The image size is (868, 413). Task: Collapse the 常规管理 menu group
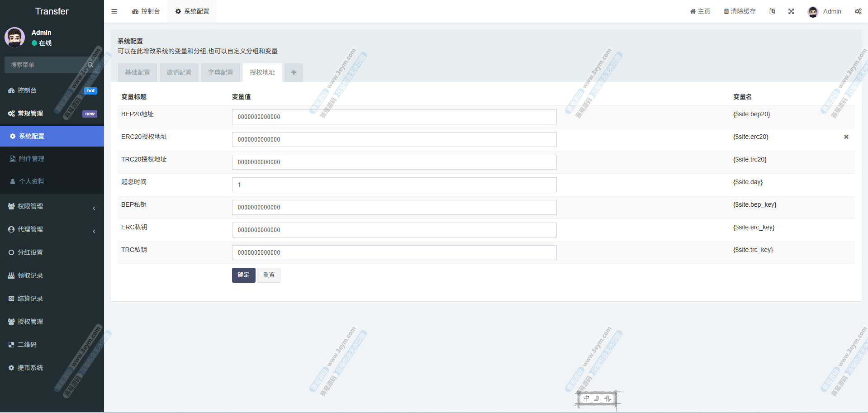pyautogui.click(x=52, y=114)
